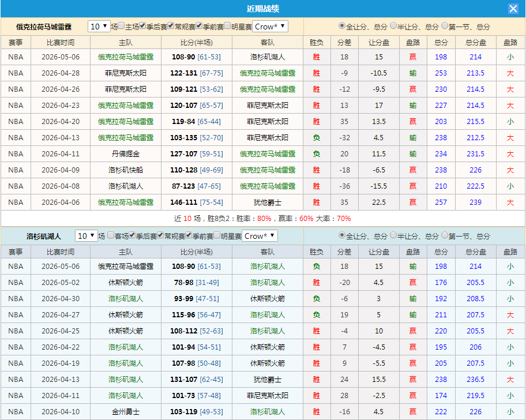Image resolution: width=526 pixels, height=420 pixels.
Task: Click score 122-131 on 2026-04-28 match
Action: (x=184, y=73)
